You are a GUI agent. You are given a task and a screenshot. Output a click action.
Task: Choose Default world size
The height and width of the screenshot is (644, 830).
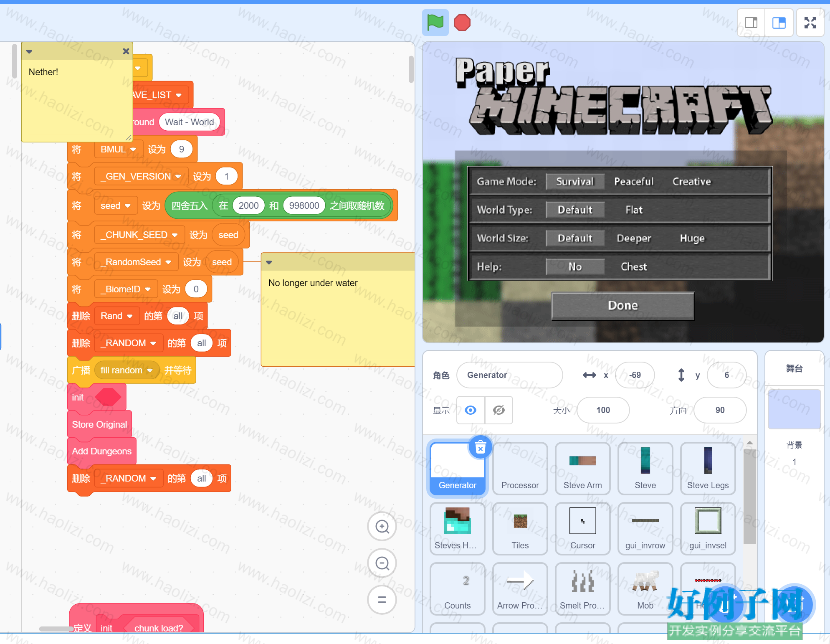pyautogui.click(x=575, y=238)
